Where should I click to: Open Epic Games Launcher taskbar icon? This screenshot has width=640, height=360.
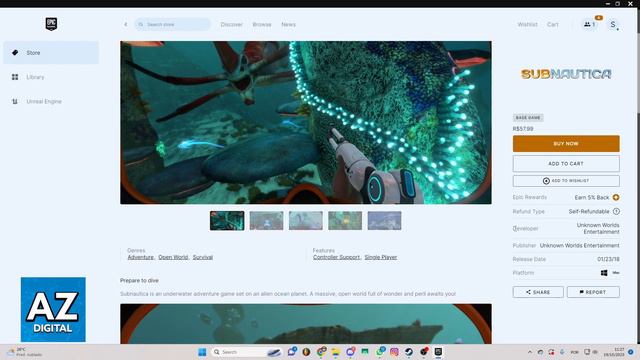tap(438, 352)
